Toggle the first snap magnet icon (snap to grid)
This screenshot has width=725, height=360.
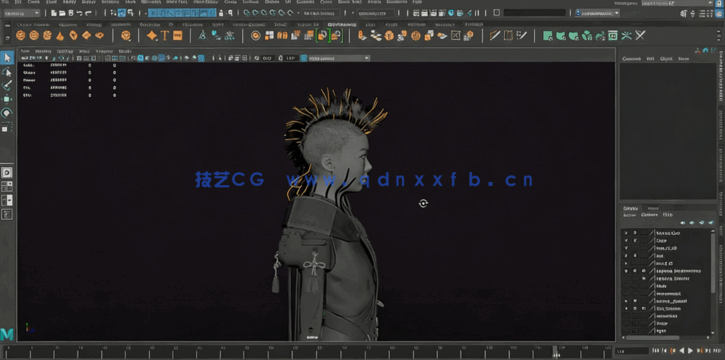(247, 13)
